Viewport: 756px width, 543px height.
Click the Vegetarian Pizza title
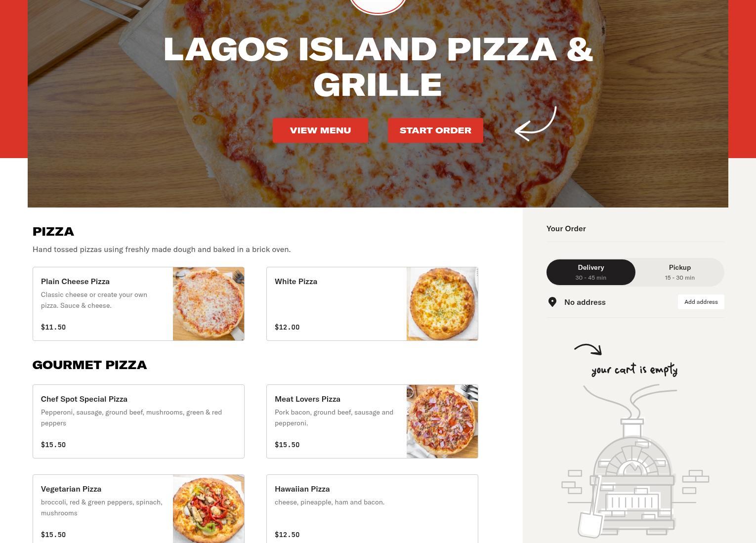pos(71,489)
